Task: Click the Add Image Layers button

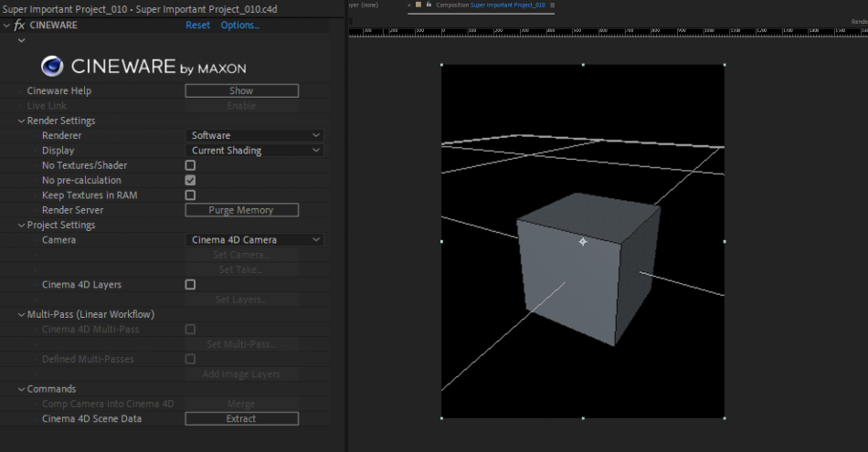Action: [x=242, y=374]
